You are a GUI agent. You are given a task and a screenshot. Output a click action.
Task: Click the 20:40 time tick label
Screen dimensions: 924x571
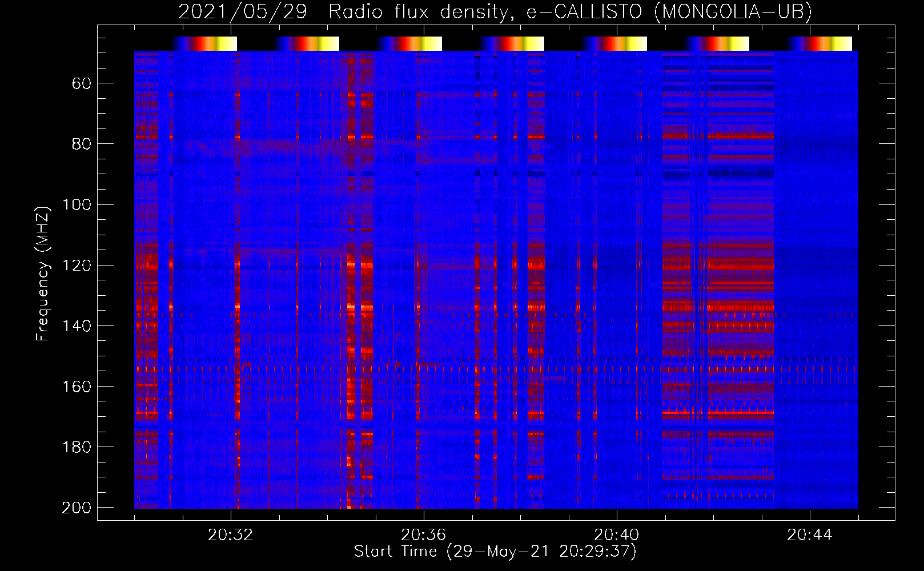pos(617,535)
